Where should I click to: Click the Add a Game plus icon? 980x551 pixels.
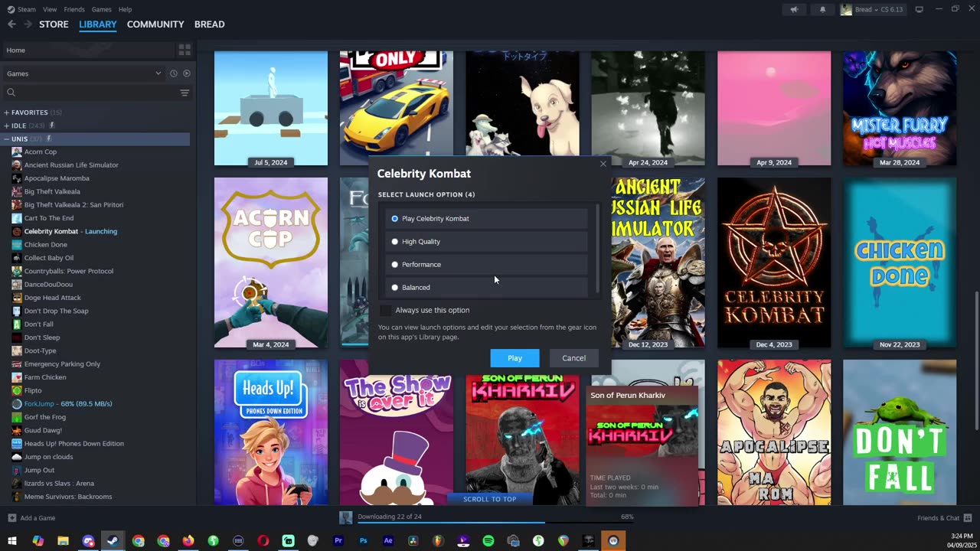(x=11, y=518)
